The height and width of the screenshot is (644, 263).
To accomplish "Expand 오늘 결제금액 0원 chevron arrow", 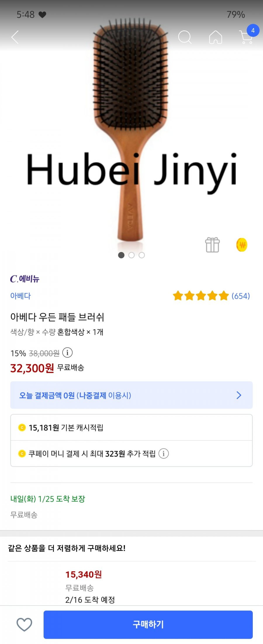I will 239,395.
